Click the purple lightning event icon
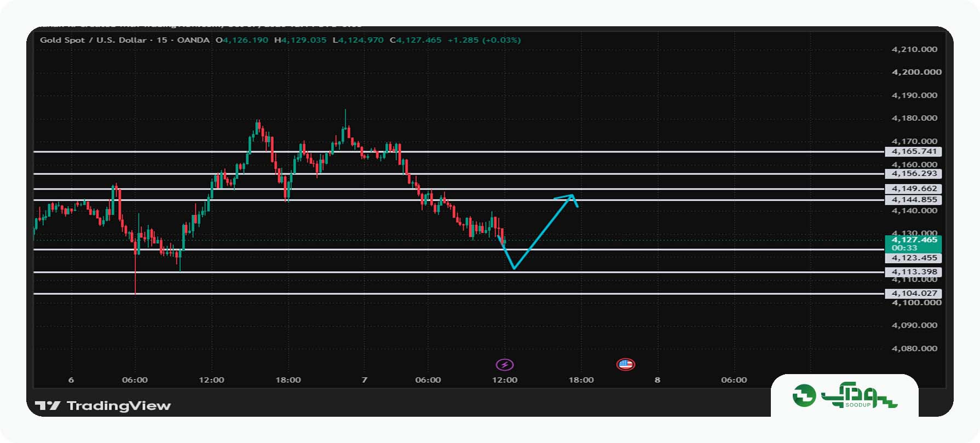Screen dimensions: 980x443 pyautogui.click(x=504, y=365)
